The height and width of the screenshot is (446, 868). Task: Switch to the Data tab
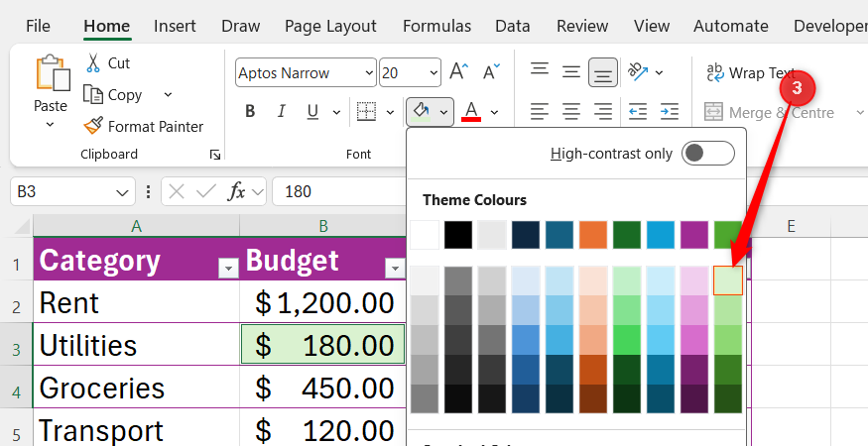point(512,26)
